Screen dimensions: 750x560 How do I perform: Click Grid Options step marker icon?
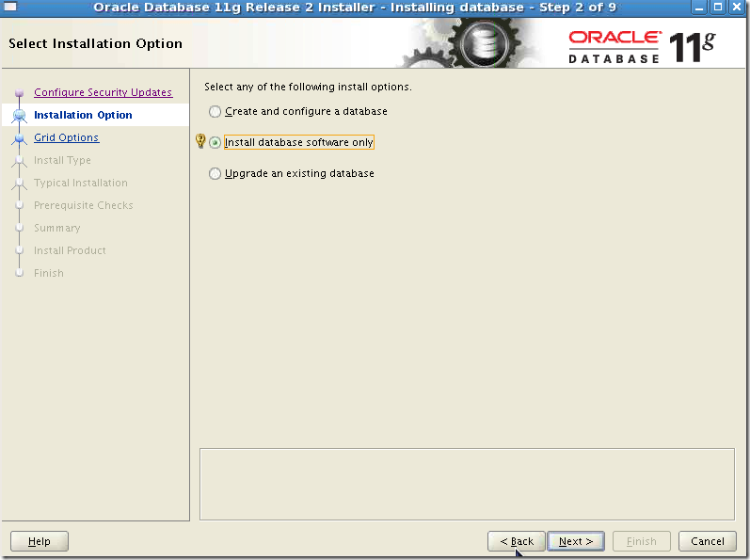click(19, 138)
